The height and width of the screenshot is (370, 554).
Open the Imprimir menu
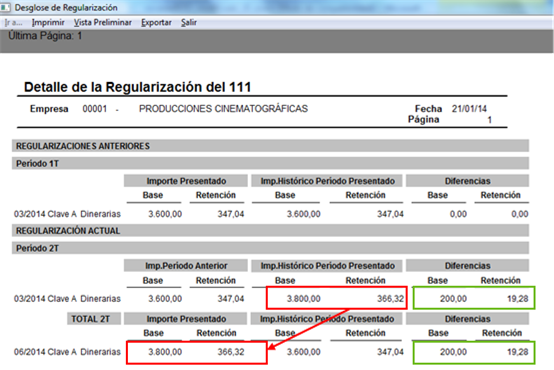tap(48, 23)
